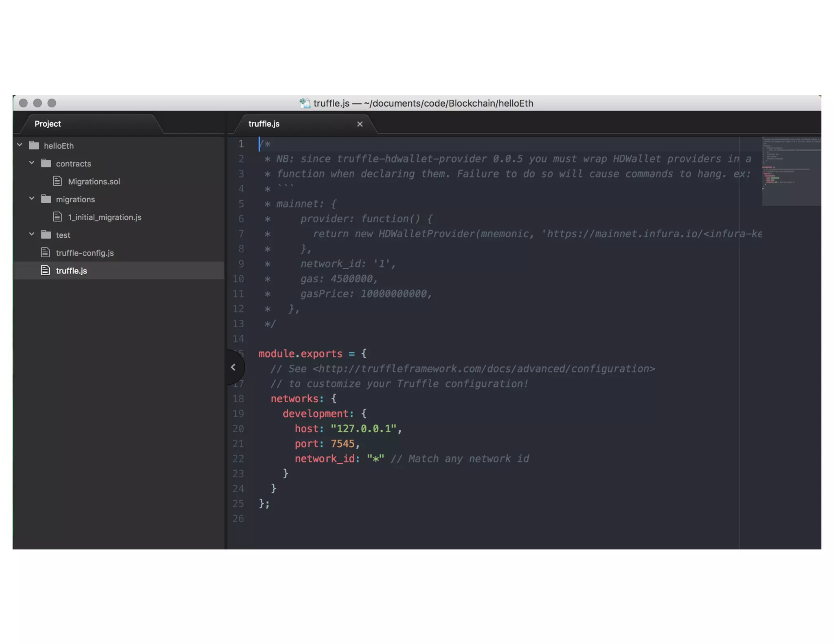Hide the tree view with arrow handle
Screen dimensions: 834x644
coord(233,367)
